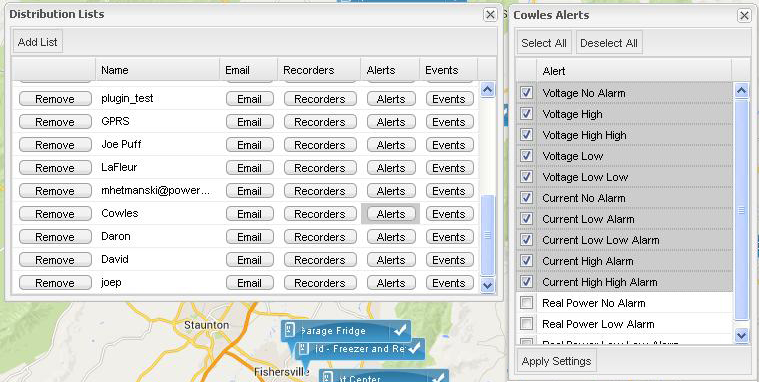Select the plugin_test name cell
The image size is (759, 382).
tap(158, 98)
